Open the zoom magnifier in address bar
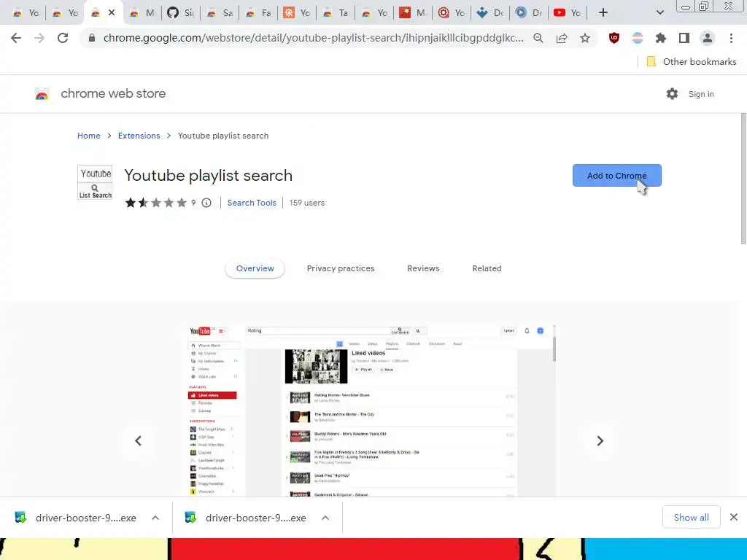 pos(538,38)
